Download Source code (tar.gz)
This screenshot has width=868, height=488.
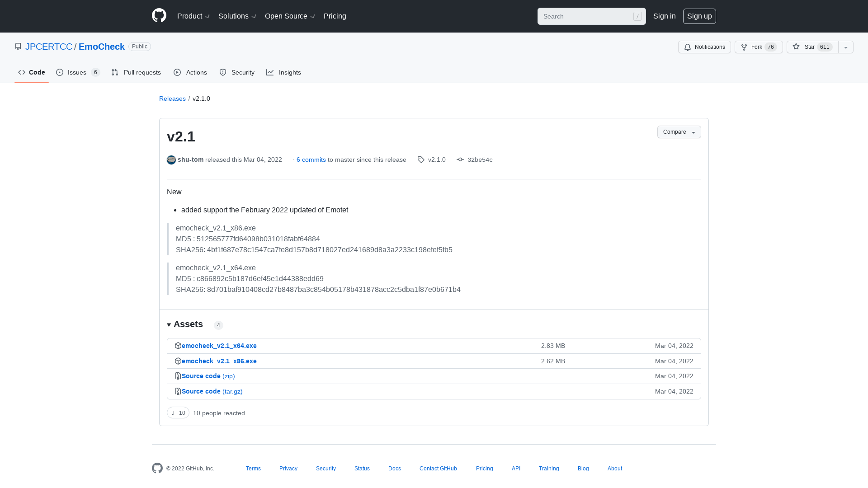[212, 391]
